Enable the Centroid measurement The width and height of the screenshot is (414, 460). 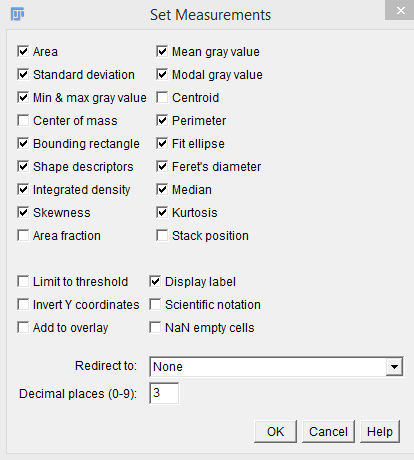tap(162, 97)
